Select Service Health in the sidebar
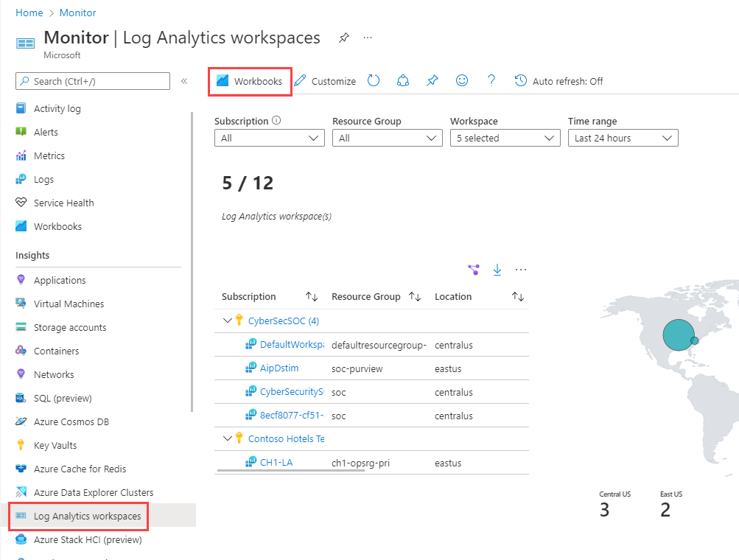 (x=66, y=202)
